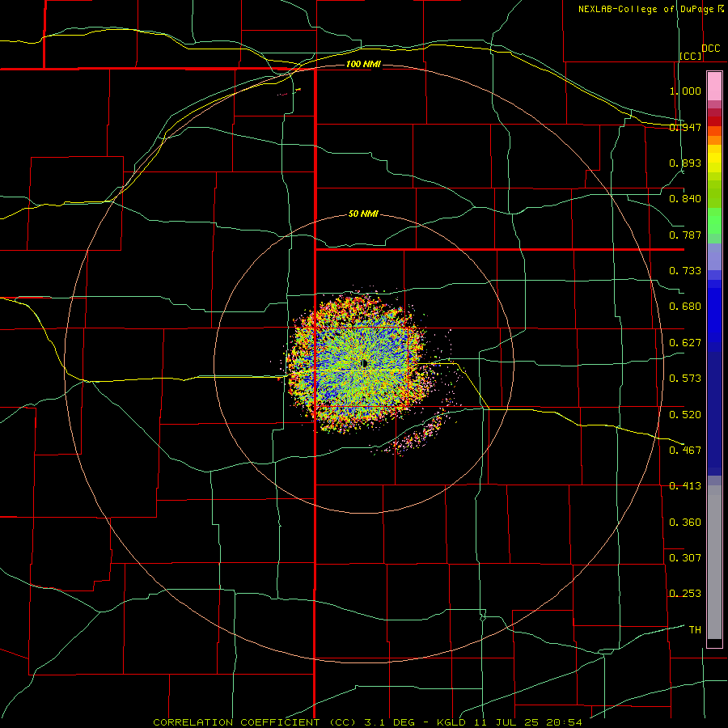Click the 0.947 scale value
This screenshot has width=728, height=728.
pyautogui.click(x=685, y=127)
